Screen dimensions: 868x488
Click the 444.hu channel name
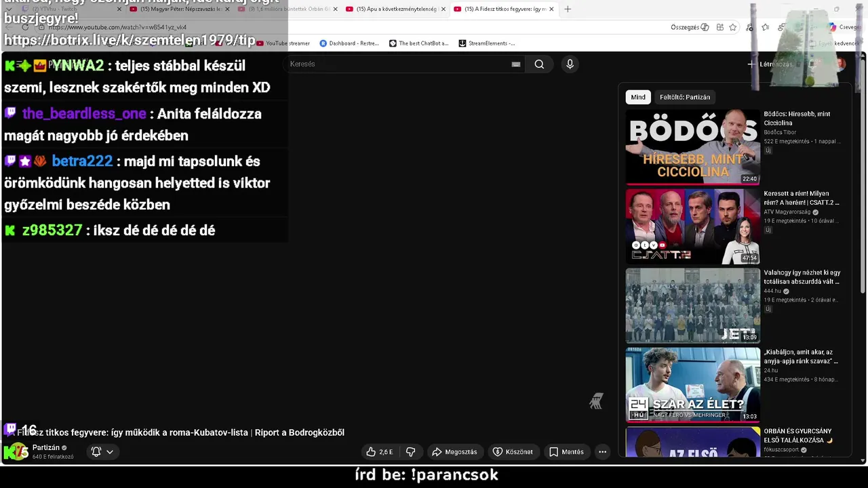click(772, 291)
